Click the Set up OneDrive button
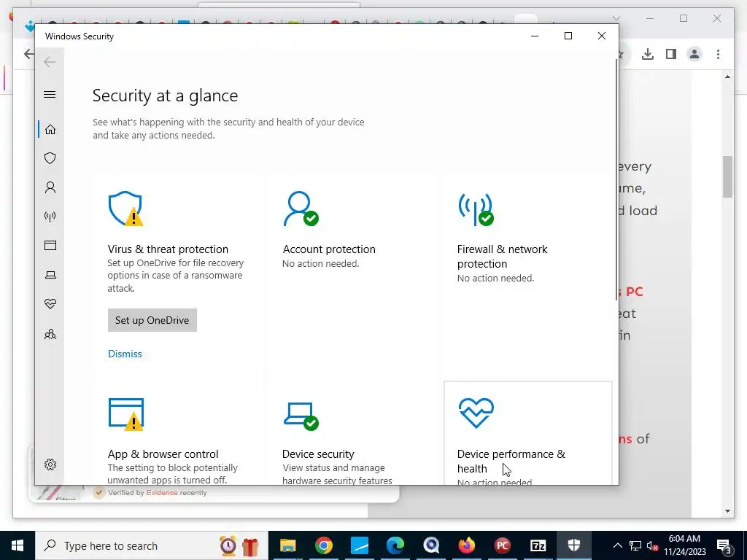This screenshot has width=747, height=560. (x=152, y=320)
